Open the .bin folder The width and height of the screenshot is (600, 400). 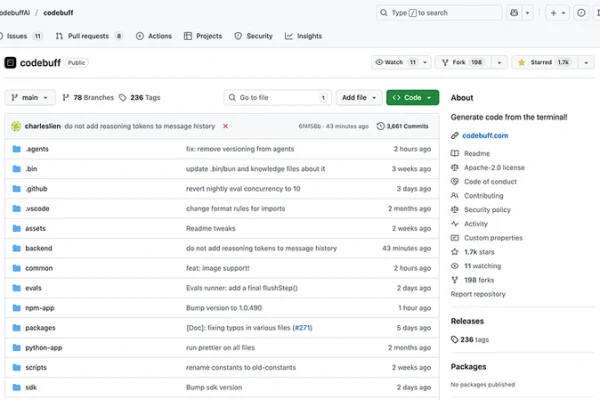click(31, 169)
